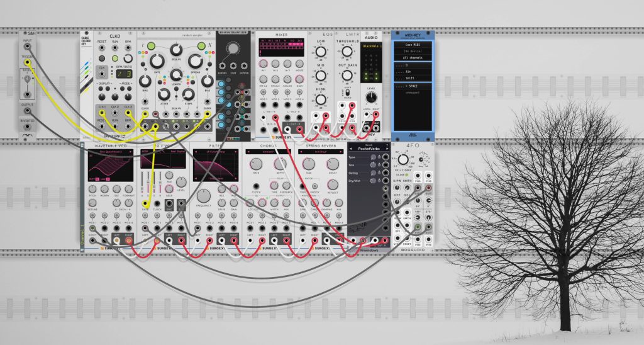Open the Core MIDI driver dropdown on MIDI-KEY
Screen dimensions: 644x345
(413, 45)
